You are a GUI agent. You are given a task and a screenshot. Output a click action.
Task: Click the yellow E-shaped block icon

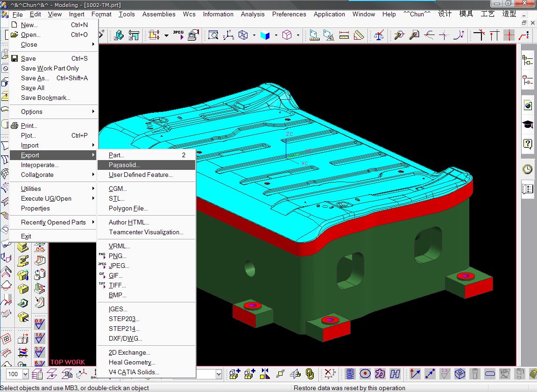click(x=23, y=261)
